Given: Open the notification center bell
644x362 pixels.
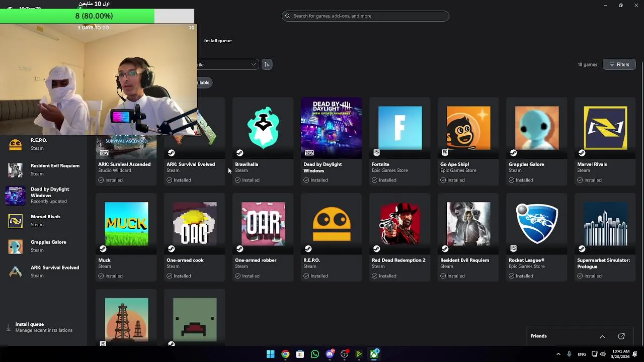Looking at the screenshot, I should click(635, 354).
